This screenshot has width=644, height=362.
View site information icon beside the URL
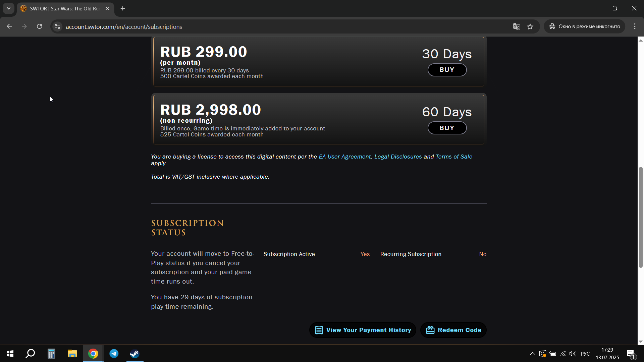(x=57, y=26)
